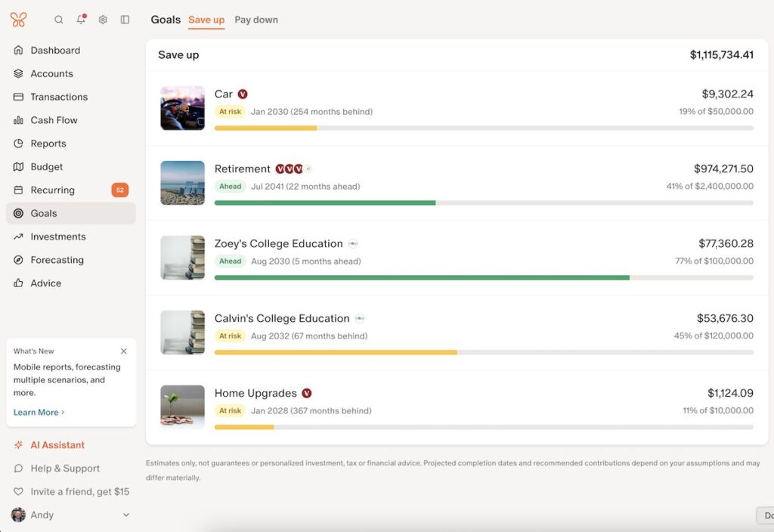This screenshot has width=774, height=532.
Task: Click the Investments trend arrow icon
Action: click(18, 237)
